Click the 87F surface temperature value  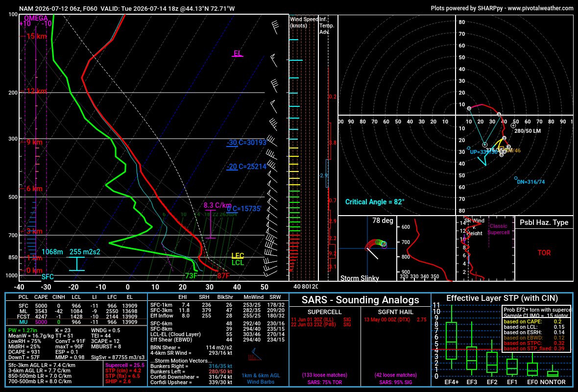pos(223,276)
